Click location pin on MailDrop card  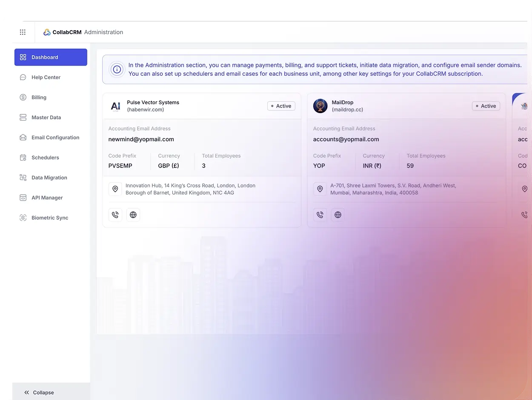320,189
